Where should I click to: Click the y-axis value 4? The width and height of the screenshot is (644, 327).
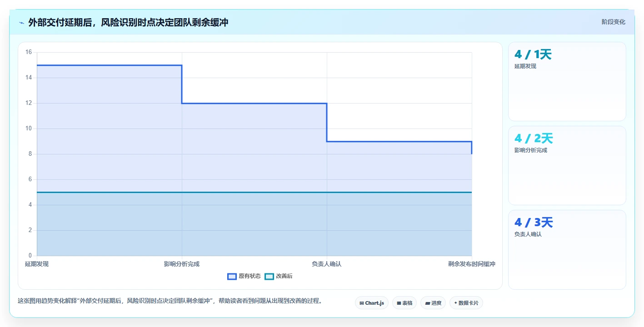pos(30,205)
